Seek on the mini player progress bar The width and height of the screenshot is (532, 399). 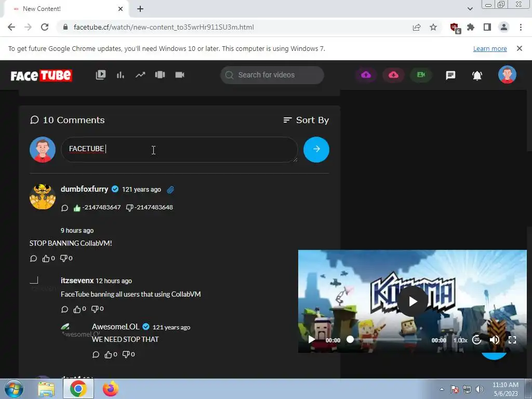click(385, 339)
